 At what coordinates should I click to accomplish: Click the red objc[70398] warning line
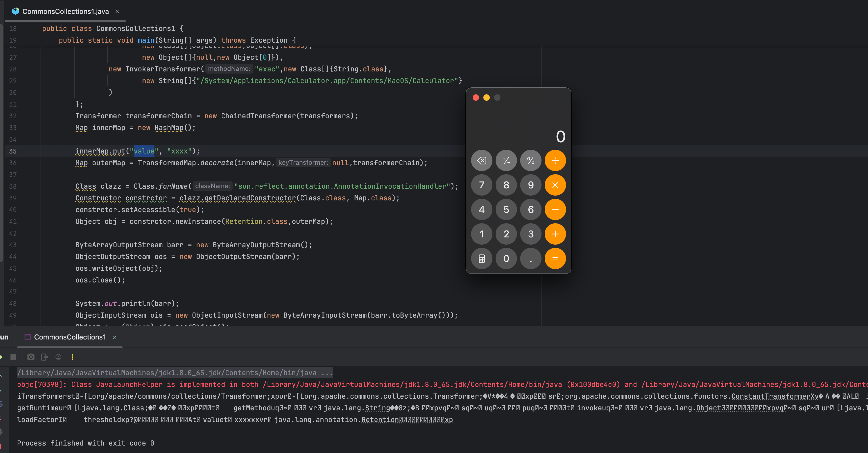[x=443, y=384]
